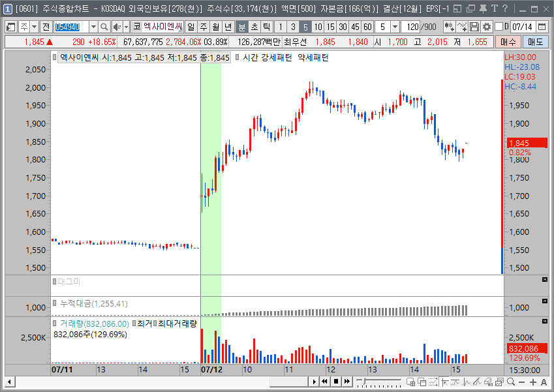Click the diagonal trend-line icon at bottom
554x392 pixels.
coord(478,382)
